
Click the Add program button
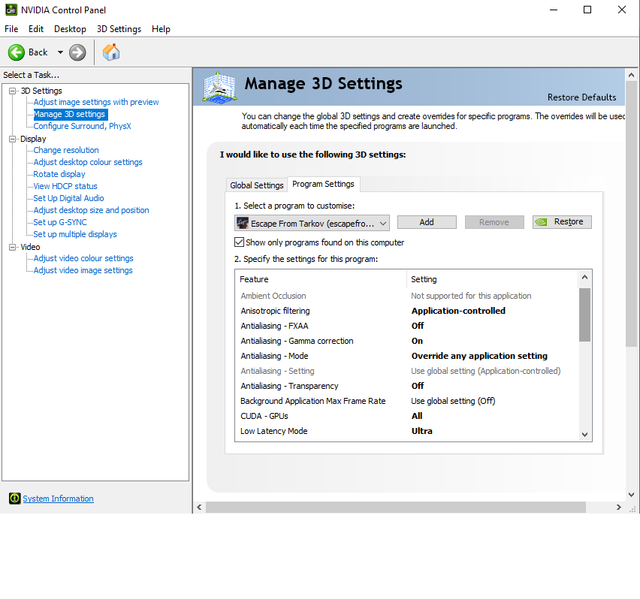[x=427, y=222]
